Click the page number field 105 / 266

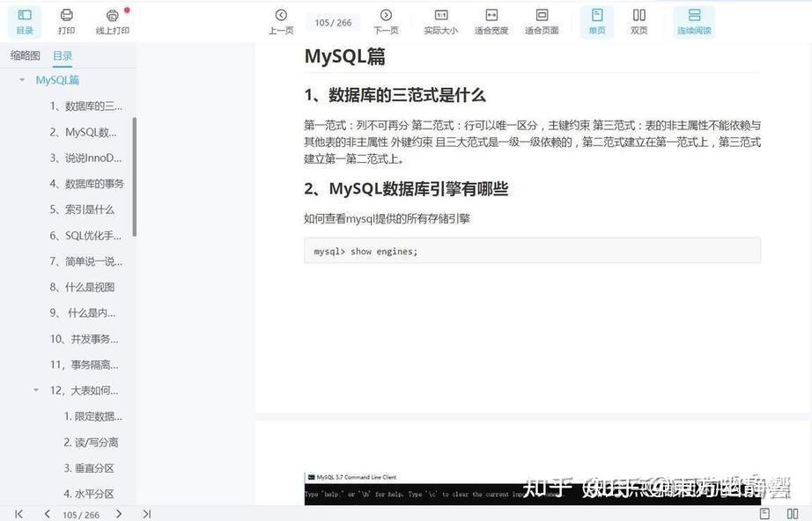coord(333,23)
